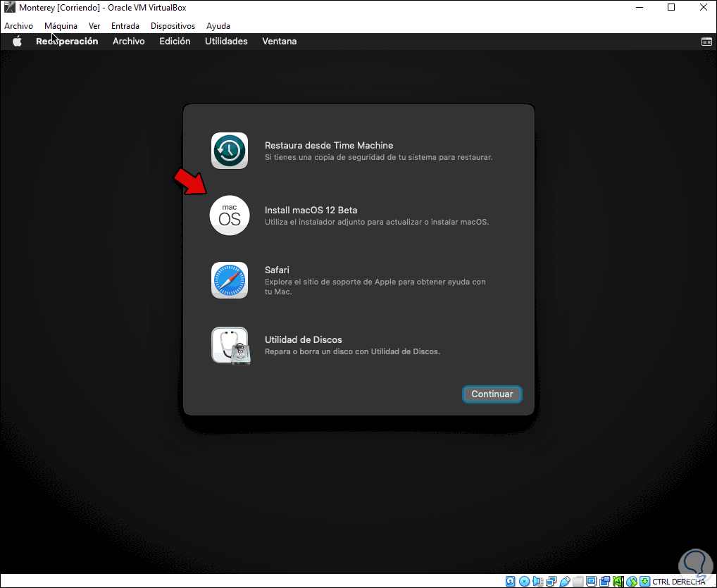Minimize the VirtualBox window
This screenshot has width=717, height=588.
[640, 7]
